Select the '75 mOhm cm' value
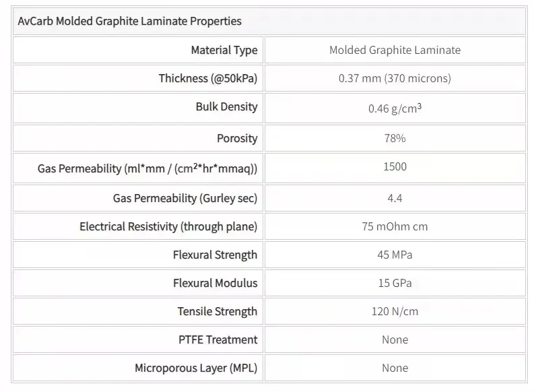The height and width of the screenshot is (392, 534). [x=395, y=226]
